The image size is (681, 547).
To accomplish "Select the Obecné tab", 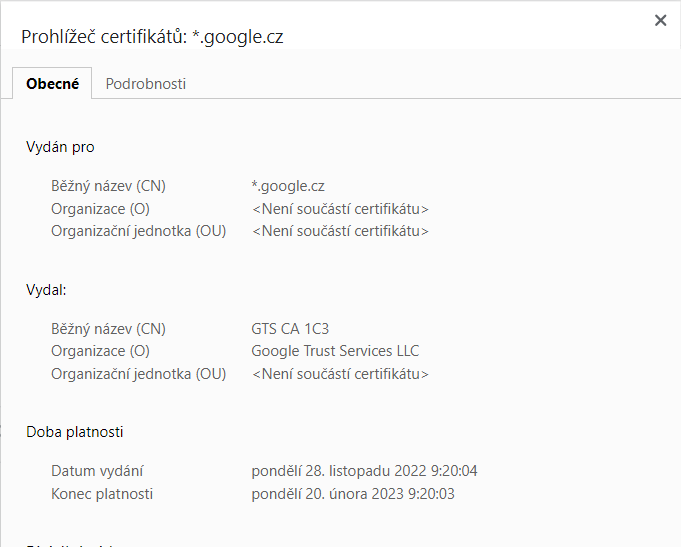I will [52, 83].
